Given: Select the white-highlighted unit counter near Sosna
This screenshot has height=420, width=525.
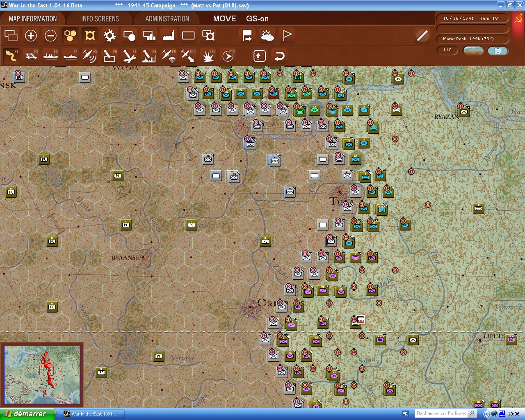Looking at the screenshot, I should pos(360,320).
